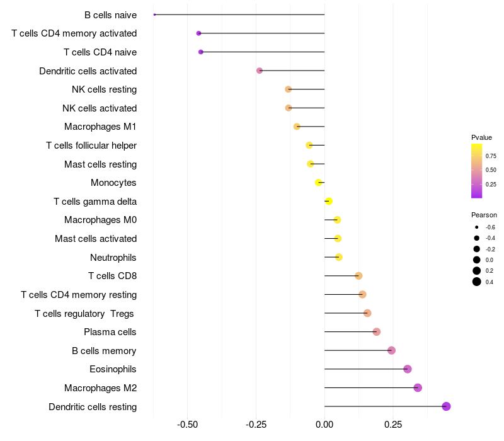
Task: Select the Pearson 0.0 legend circle
Action: pyautogui.click(x=477, y=260)
